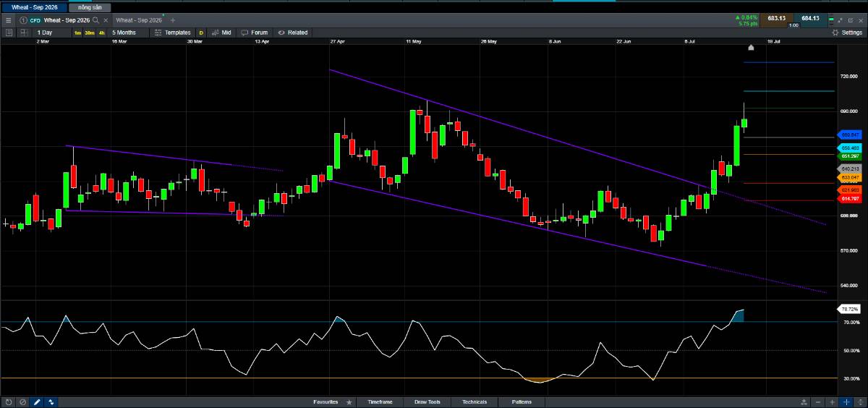Open the hamburger menu beside the chart title
This screenshot has height=408, width=868.
pyautogui.click(x=8, y=20)
